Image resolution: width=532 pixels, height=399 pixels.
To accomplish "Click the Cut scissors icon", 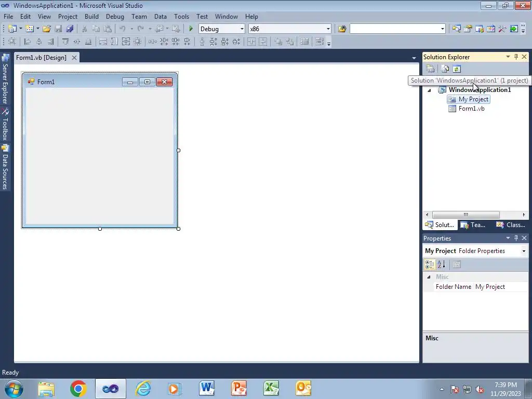I will 85,29.
